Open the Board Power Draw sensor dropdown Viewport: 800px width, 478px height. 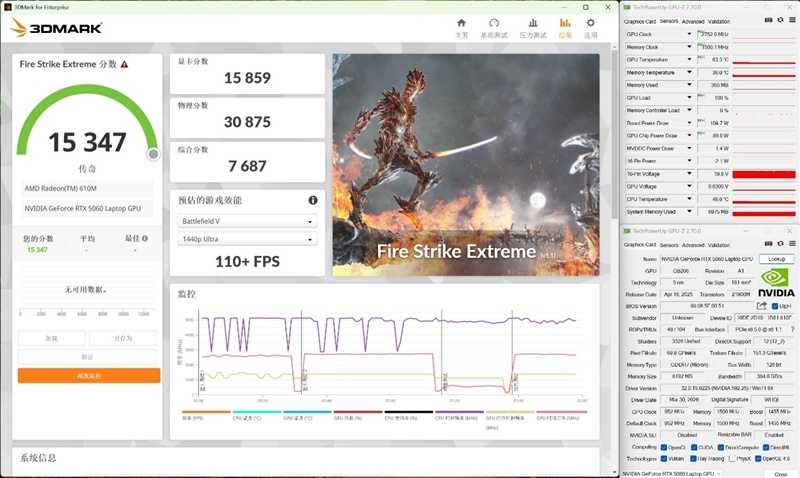click(x=689, y=123)
